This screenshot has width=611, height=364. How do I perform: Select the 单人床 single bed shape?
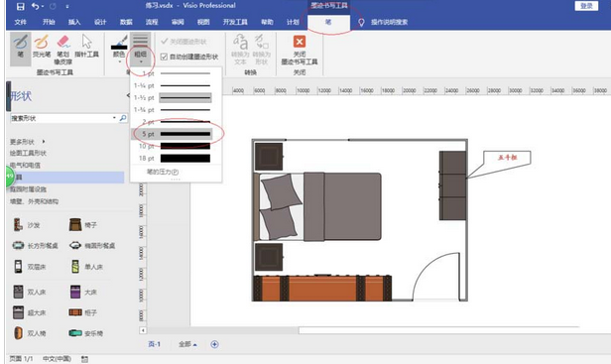click(x=86, y=267)
